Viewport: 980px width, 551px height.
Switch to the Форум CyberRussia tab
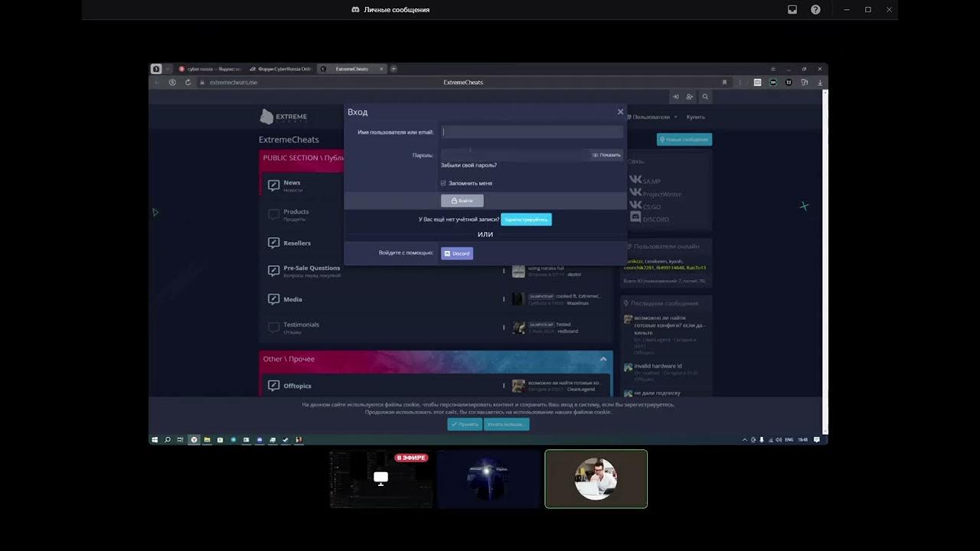(280, 69)
